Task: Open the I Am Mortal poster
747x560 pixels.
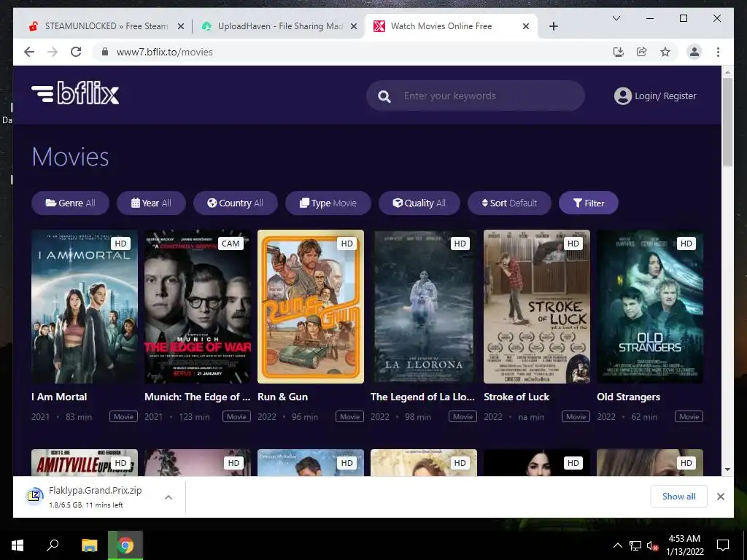Action: tap(85, 307)
